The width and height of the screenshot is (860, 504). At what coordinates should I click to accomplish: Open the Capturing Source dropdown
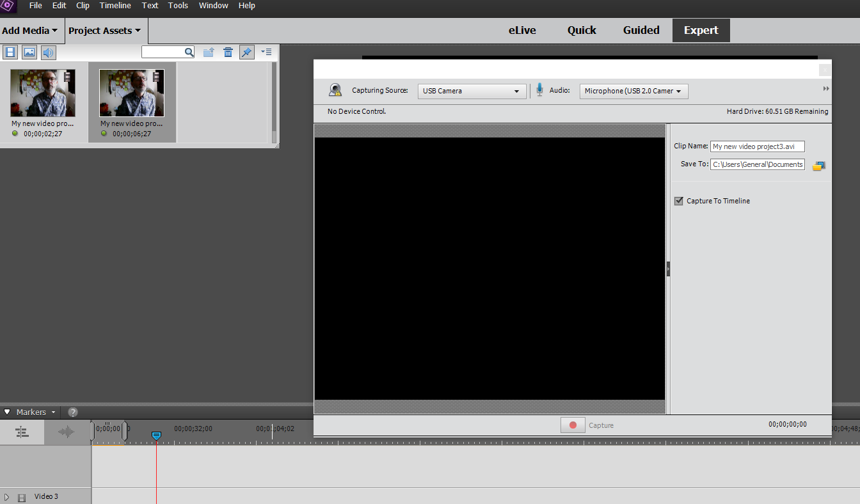(x=472, y=91)
